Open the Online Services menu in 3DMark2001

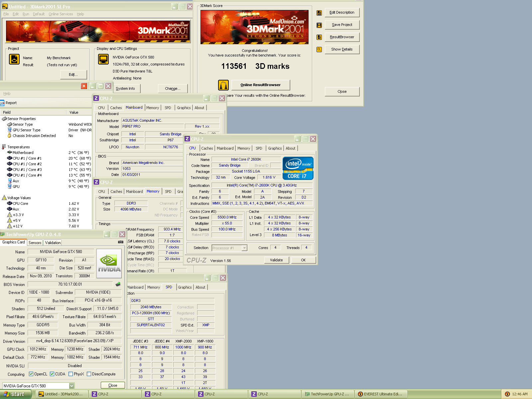61,14
